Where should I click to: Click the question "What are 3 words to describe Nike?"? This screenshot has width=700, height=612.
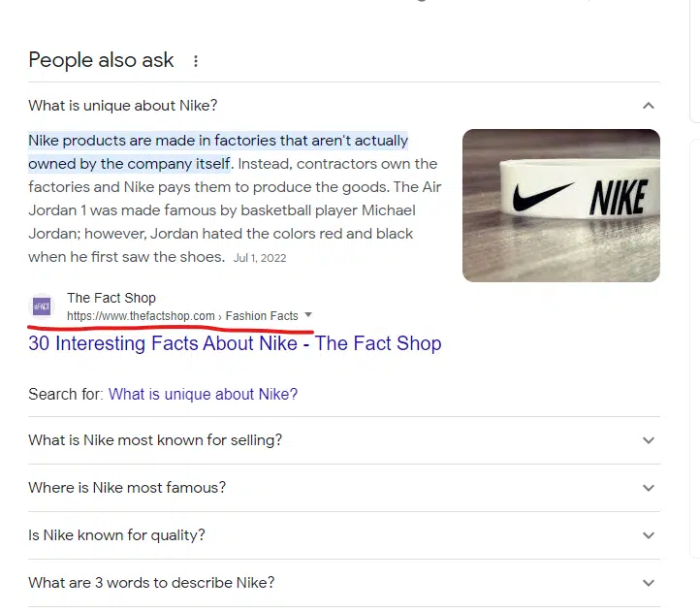point(151,583)
